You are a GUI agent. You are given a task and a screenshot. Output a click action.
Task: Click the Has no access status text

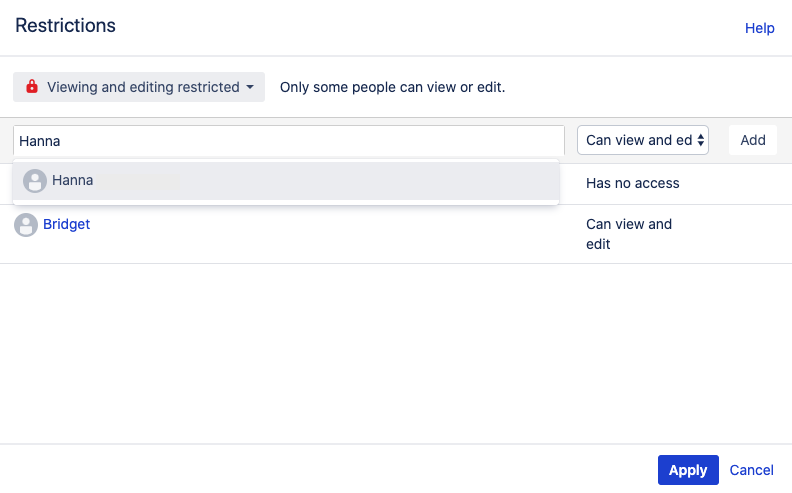click(632, 183)
